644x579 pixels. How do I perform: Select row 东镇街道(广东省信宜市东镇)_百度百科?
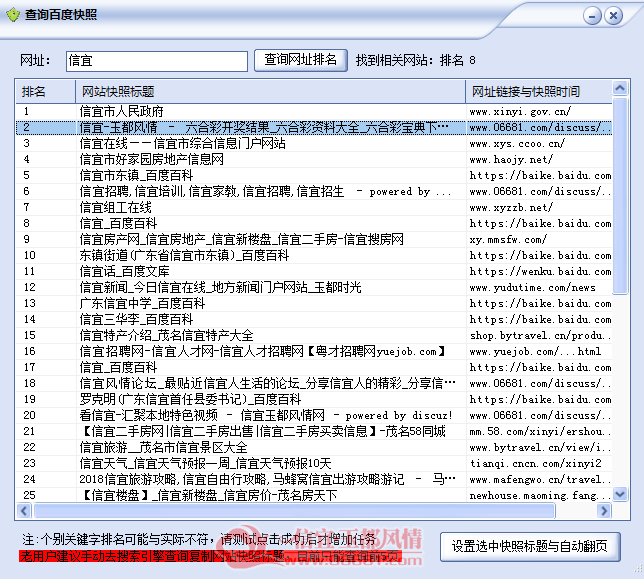[x=314, y=255]
